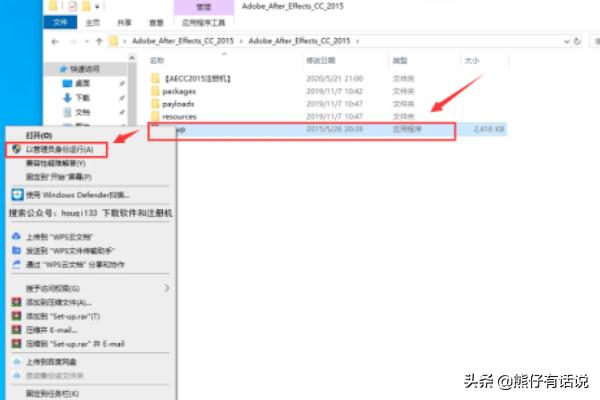Image resolution: width=600 pixels, height=400 pixels.
Task: Click the 大小 column header
Action: pos(472,60)
